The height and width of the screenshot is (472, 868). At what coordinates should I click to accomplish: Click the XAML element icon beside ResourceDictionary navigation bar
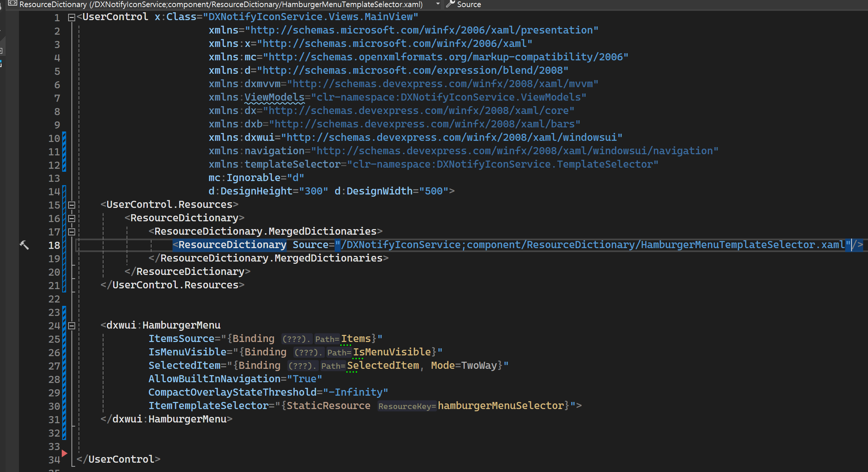[x=13, y=4]
